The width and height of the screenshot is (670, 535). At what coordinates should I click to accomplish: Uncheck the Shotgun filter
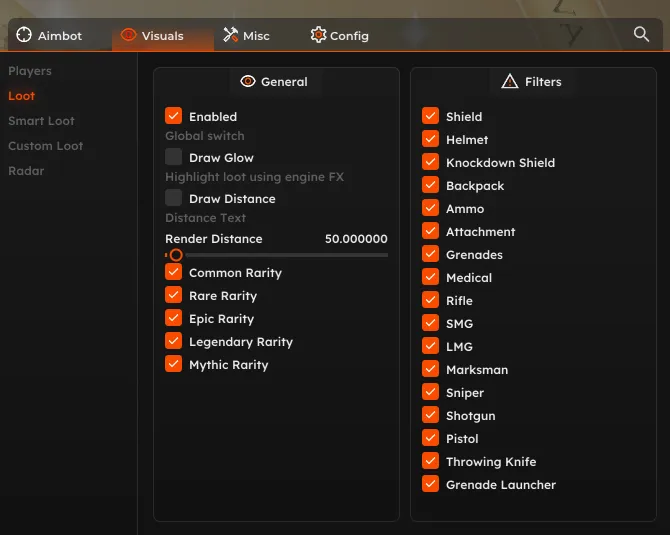[430, 415]
